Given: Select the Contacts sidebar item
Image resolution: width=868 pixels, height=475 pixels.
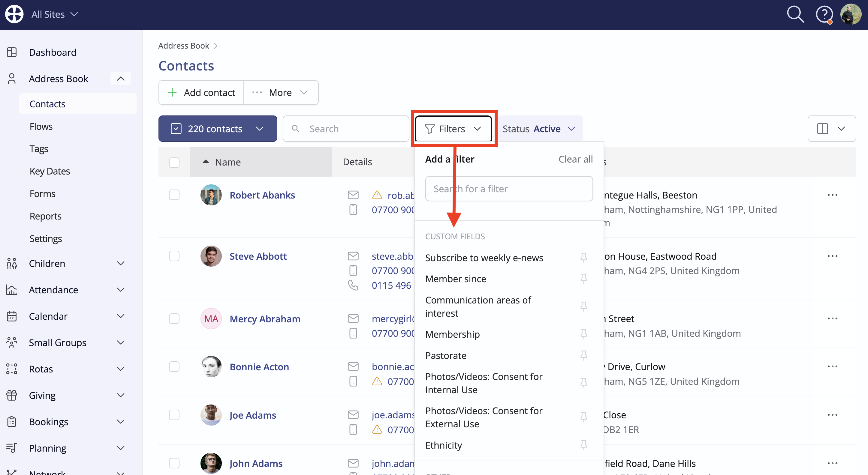Looking at the screenshot, I should (x=78, y=104).
